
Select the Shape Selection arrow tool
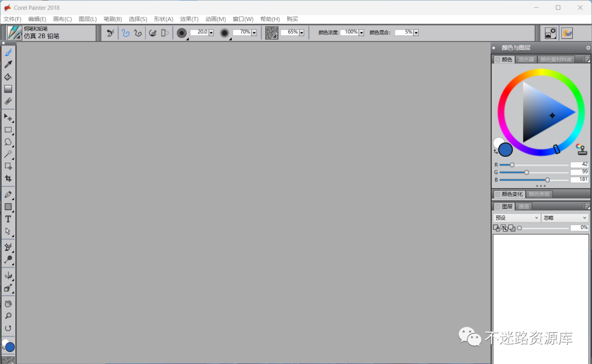(8, 231)
